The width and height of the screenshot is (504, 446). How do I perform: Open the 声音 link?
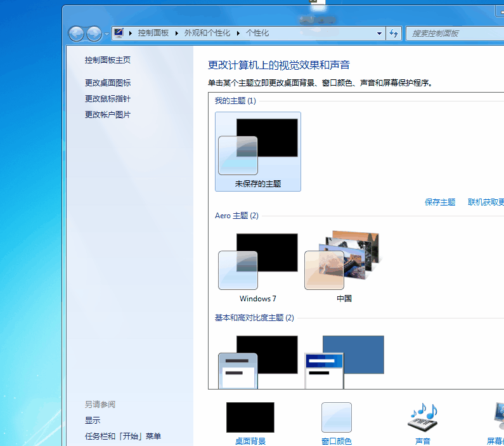[423, 441]
